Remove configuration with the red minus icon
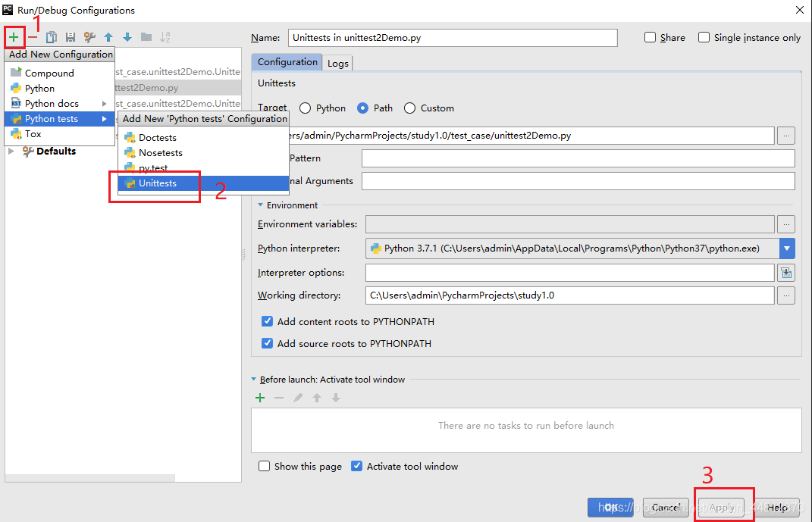Viewport: 812px width, 522px height. coord(33,37)
